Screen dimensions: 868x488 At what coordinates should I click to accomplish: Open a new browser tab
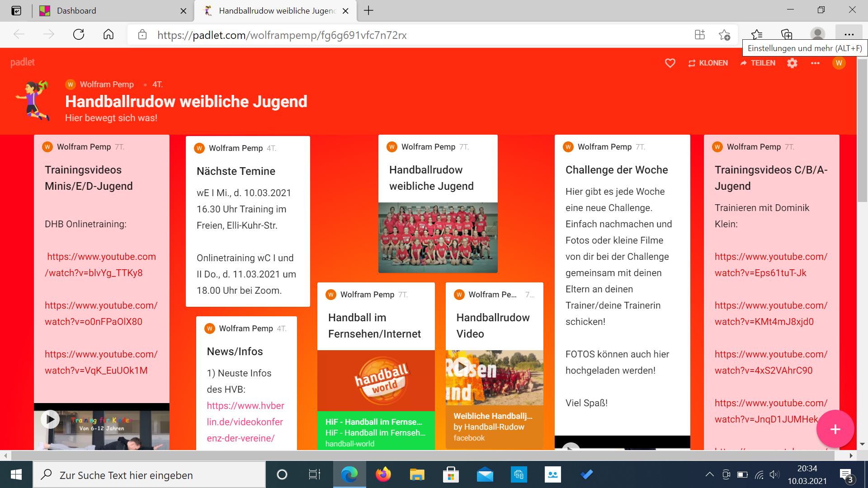[368, 11]
